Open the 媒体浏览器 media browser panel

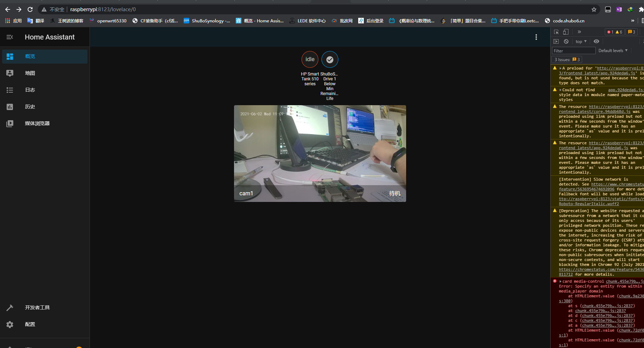coord(37,123)
